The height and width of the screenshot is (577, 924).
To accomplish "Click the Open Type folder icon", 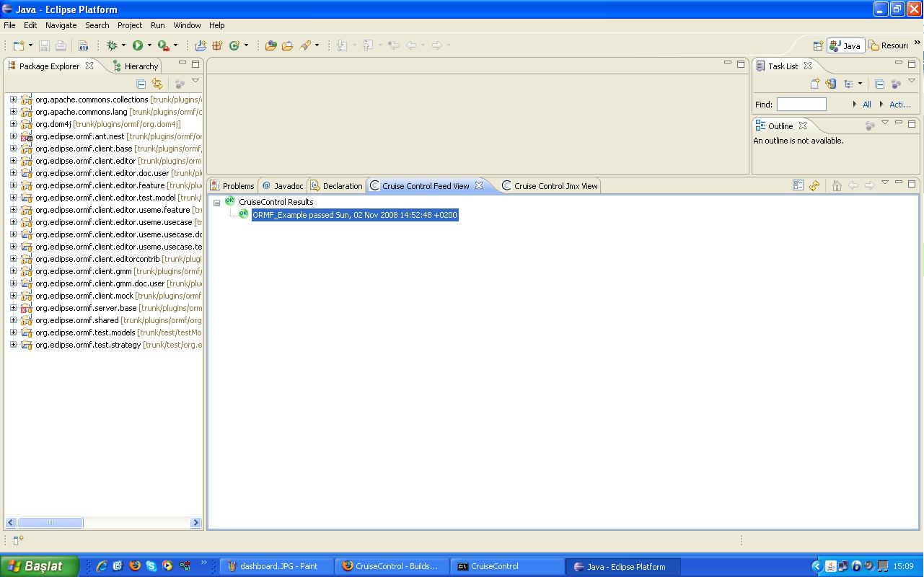I will 271,45.
